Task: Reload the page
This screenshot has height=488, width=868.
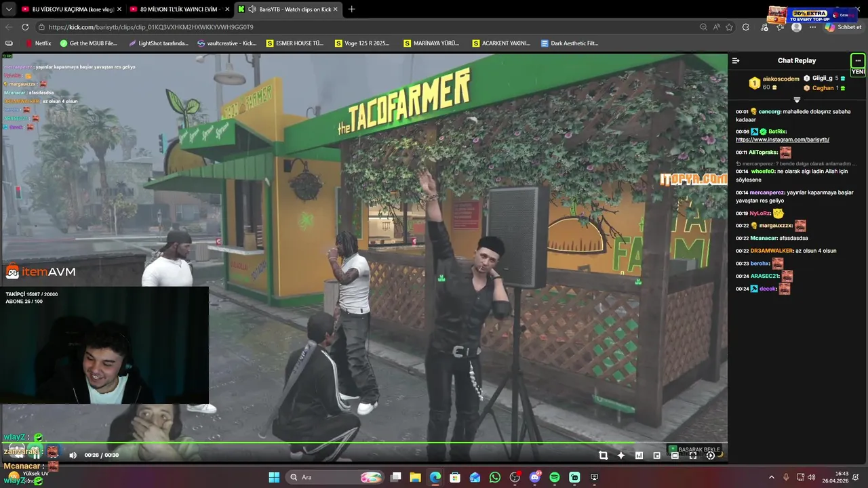Action: (x=25, y=27)
